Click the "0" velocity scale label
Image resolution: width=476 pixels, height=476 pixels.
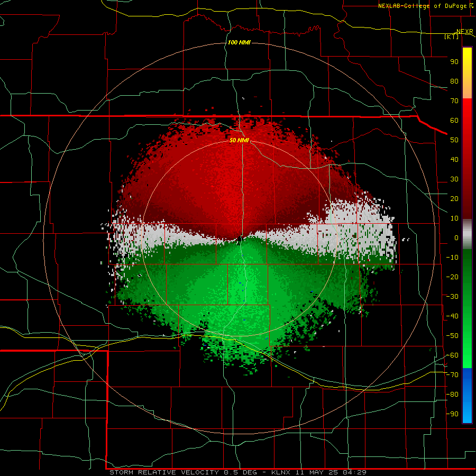pyautogui.click(x=456, y=238)
